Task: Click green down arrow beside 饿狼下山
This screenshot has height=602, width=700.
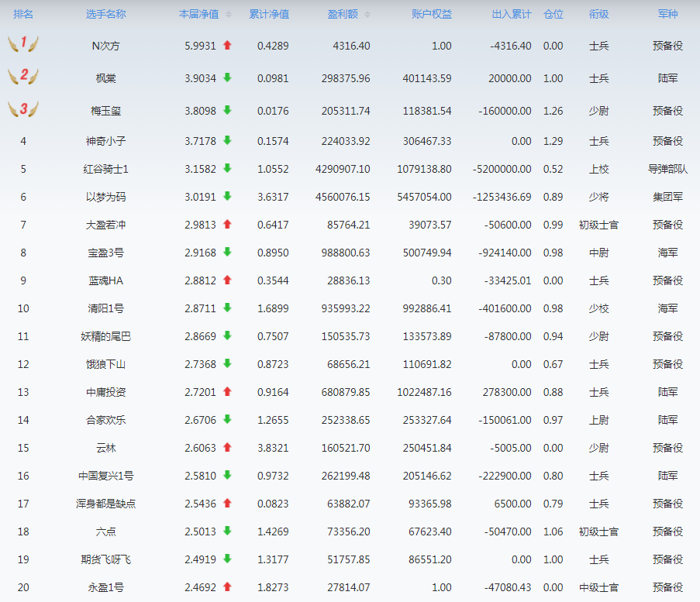Action: (227, 363)
